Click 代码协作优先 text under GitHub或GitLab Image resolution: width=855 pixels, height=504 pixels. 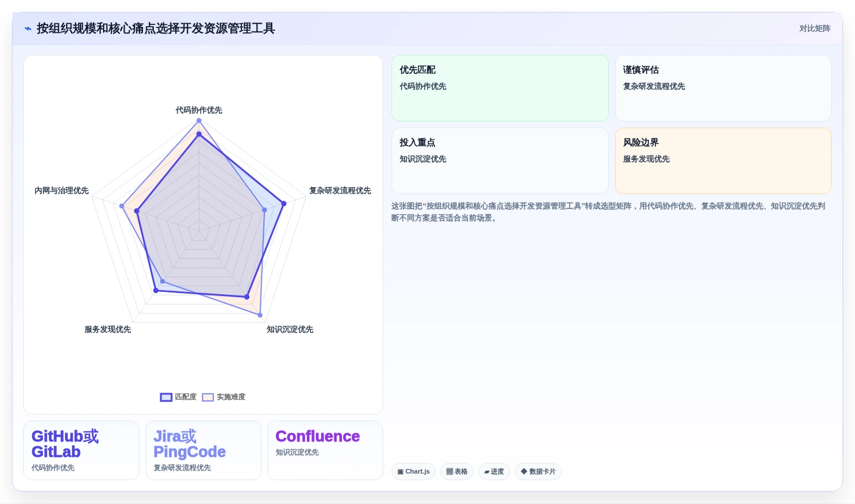click(53, 468)
